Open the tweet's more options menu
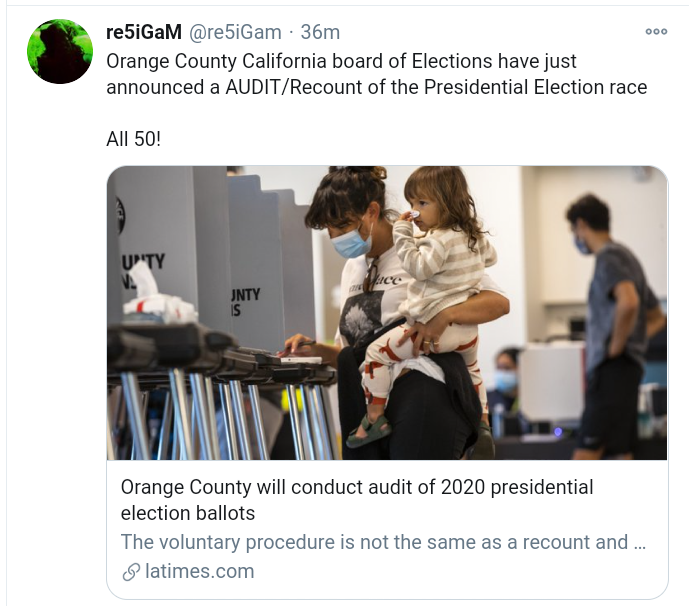Screen dimensions: 689x606 pyautogui.click(x=656, y=32)
